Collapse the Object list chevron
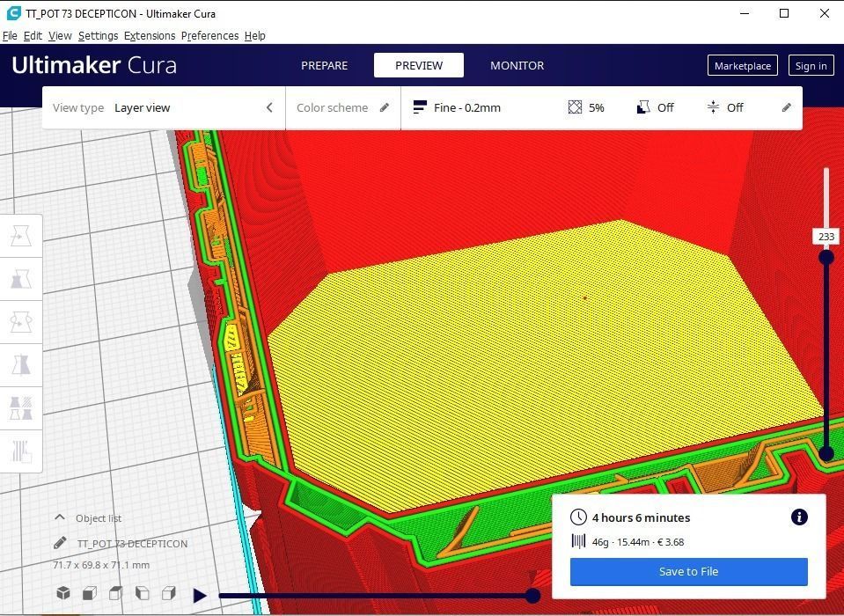 tap(60, 517)
